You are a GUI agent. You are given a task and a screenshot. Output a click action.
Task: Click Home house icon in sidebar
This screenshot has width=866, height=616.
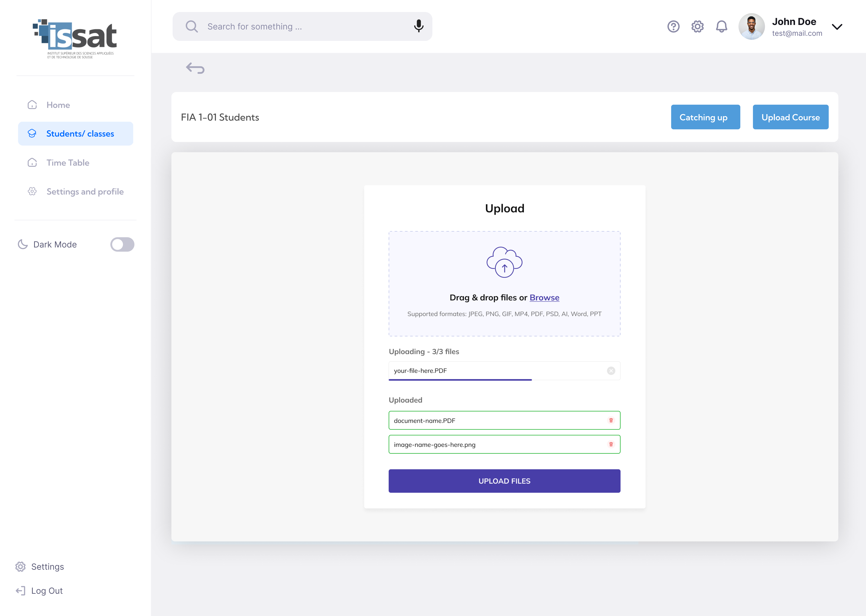[32, 105]
